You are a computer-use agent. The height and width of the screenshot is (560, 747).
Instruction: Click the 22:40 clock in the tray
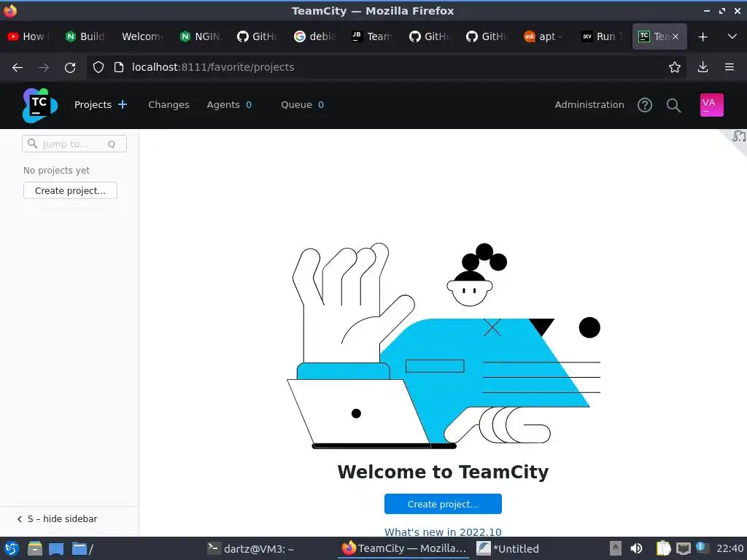[x=729, y=548]
